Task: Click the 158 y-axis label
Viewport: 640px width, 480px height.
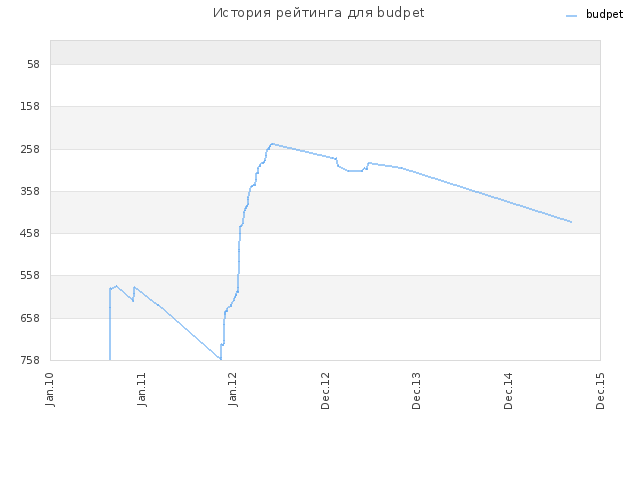Action: (x=30, y=107)
